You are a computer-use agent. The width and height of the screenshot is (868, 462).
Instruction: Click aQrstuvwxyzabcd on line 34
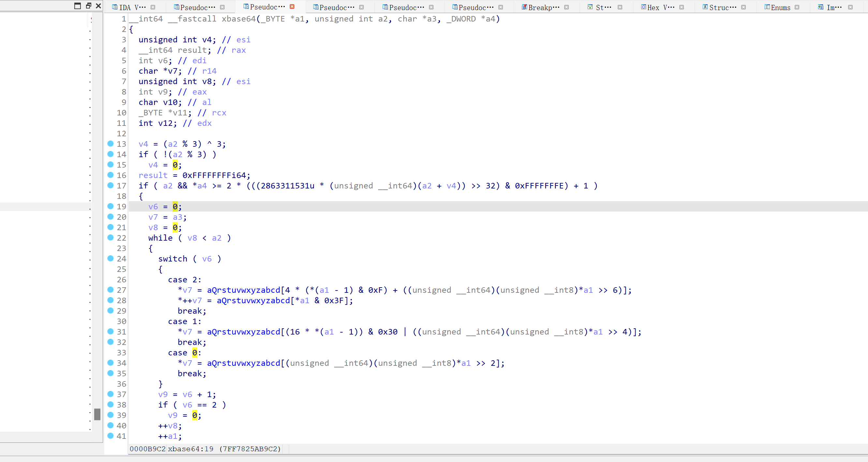[x=243, y=363]
